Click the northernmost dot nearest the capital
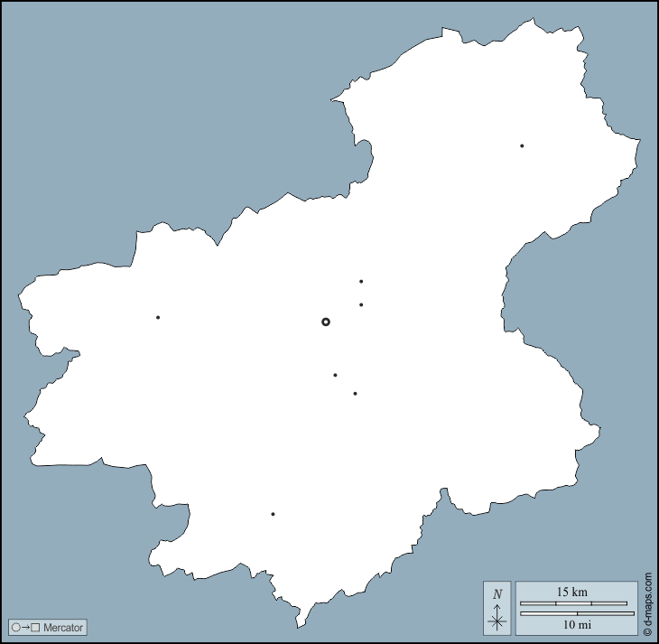The width and height of the screenshot is (659, 644). (361, 281)
